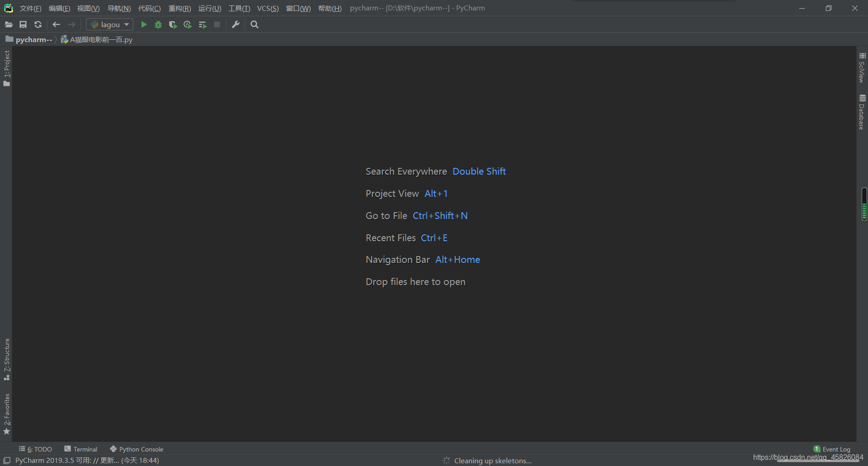
Task: Navigate back with the left arrow
Action: click(57, 24)
